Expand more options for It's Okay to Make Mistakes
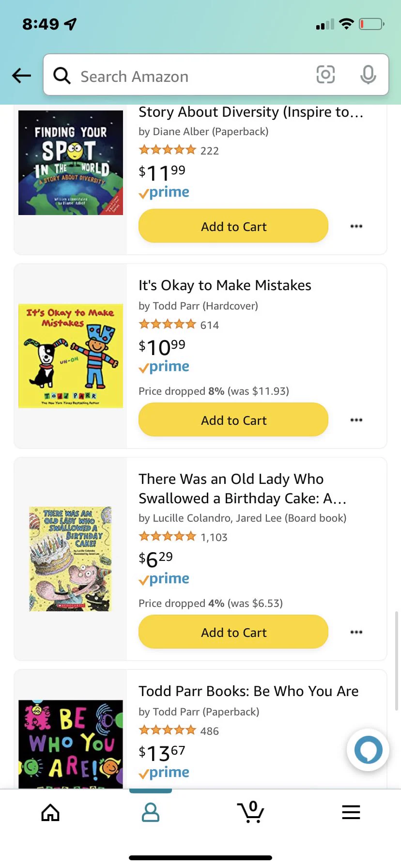This screenshot has height=868, width=401. (356, 420)
